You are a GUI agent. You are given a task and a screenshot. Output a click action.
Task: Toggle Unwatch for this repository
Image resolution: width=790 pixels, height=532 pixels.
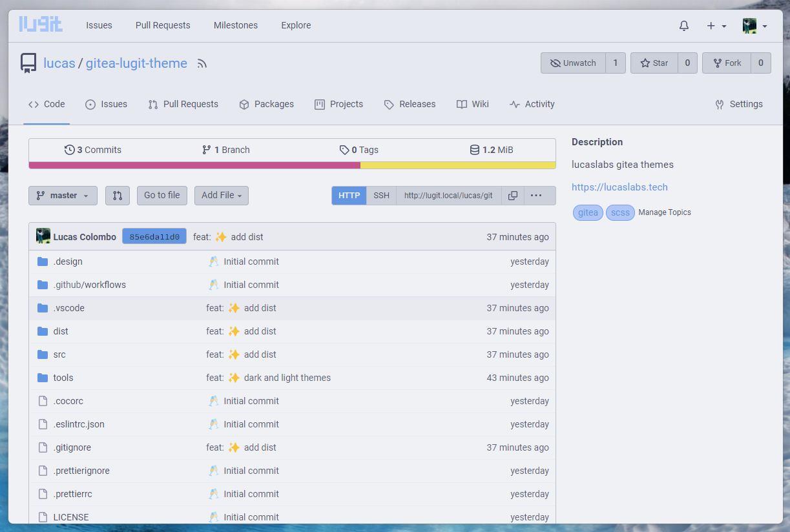pyautogui.click(x=573, y=63)
